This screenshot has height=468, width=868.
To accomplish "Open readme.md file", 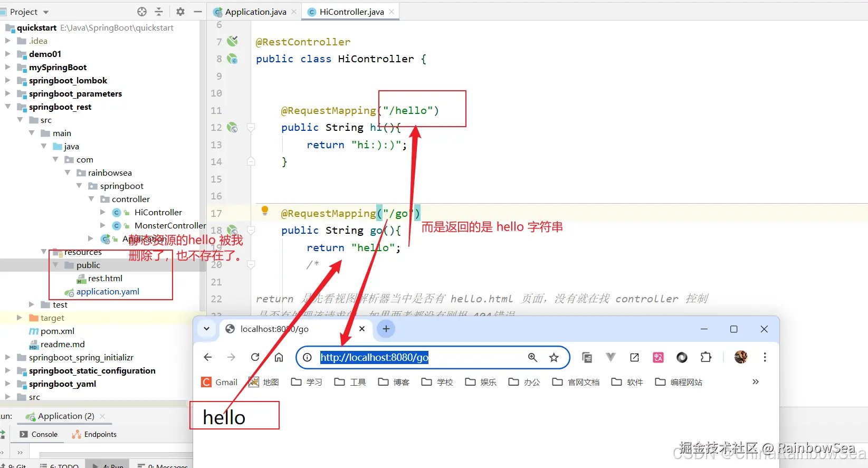I will click(62, 344).
